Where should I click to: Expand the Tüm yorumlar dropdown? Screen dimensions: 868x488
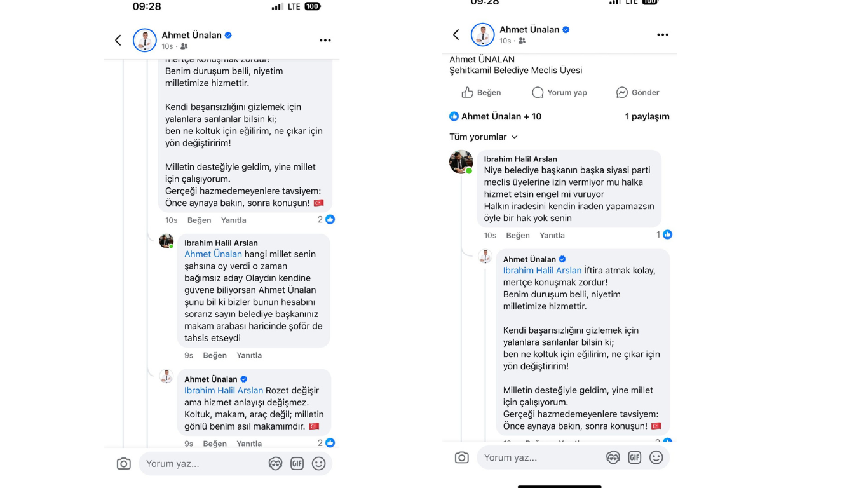click(484, 137)
